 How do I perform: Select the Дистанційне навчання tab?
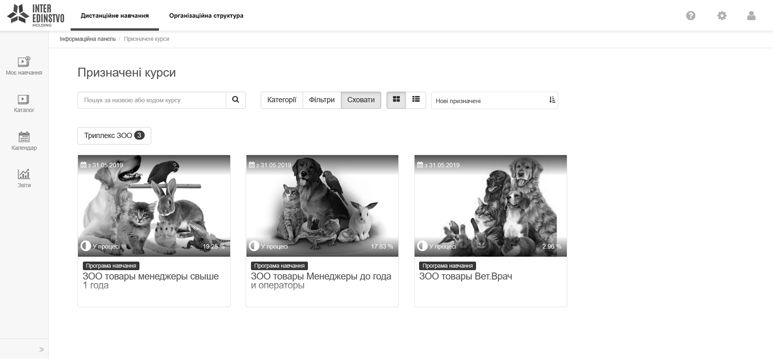tap(115, 16)
